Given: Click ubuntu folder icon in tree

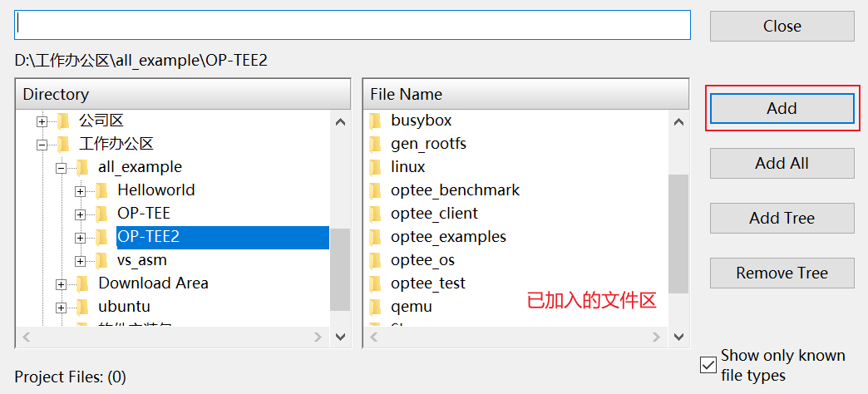Looking at the screenshot, I should 82,307.
